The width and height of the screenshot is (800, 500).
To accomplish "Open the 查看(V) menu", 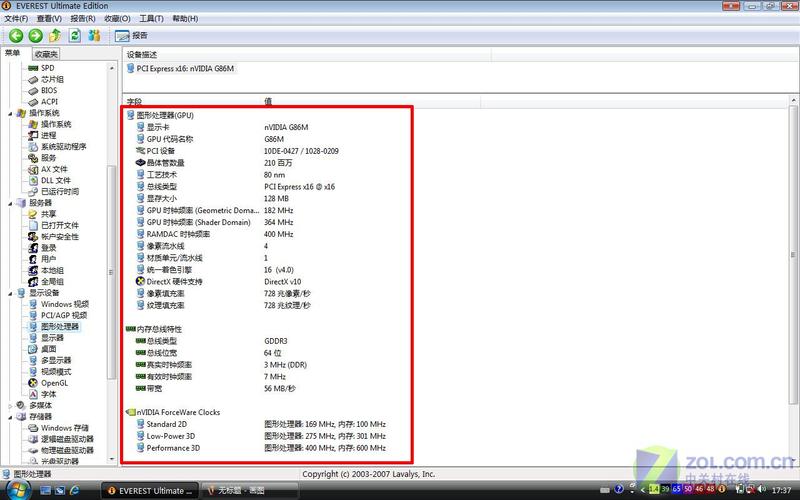I will click(x=49, y=18).
